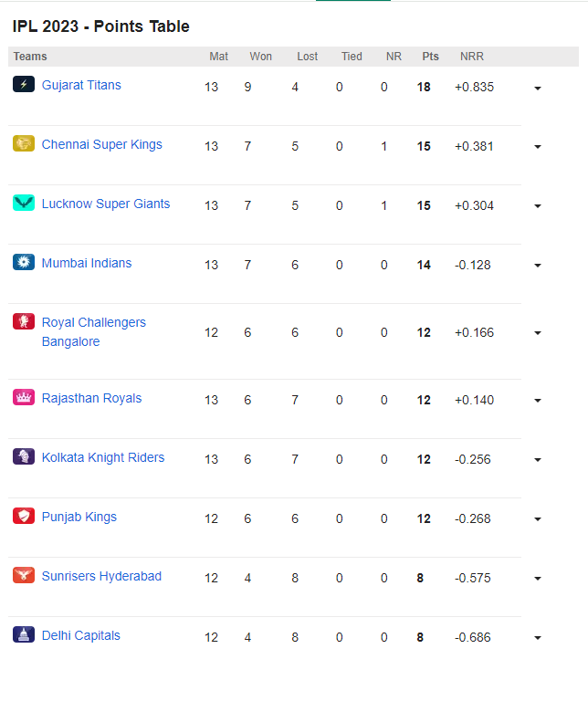Open the Punjab Kings team link

[79, 518]
